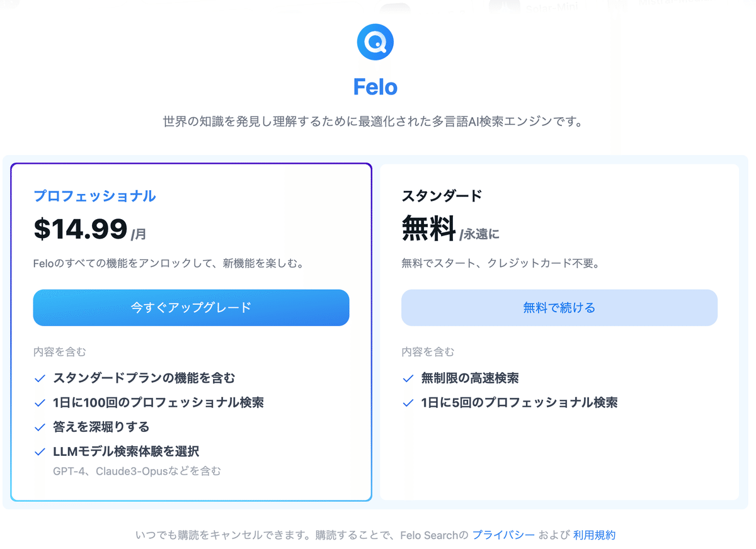This screenshot has height=549, width=756.
Task: Click the checkmark beside LLMモデル検索体験を選択
Action: click(x=40, y=451)
